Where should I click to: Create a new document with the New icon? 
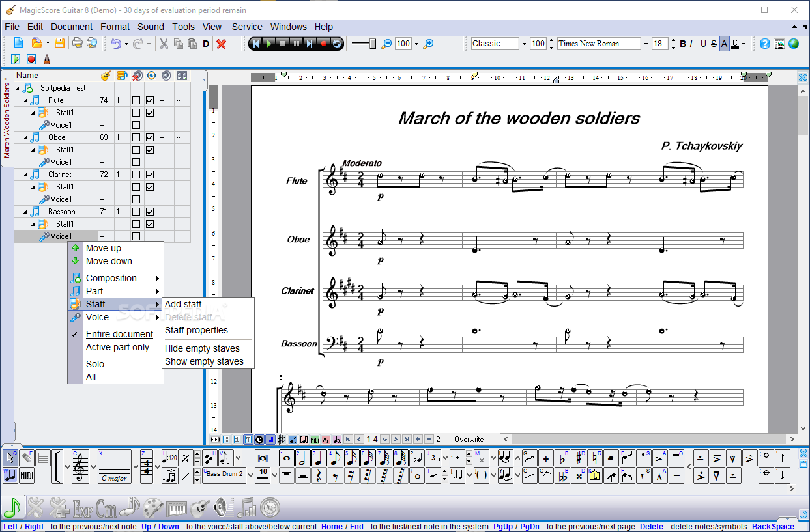click(18, 44)
